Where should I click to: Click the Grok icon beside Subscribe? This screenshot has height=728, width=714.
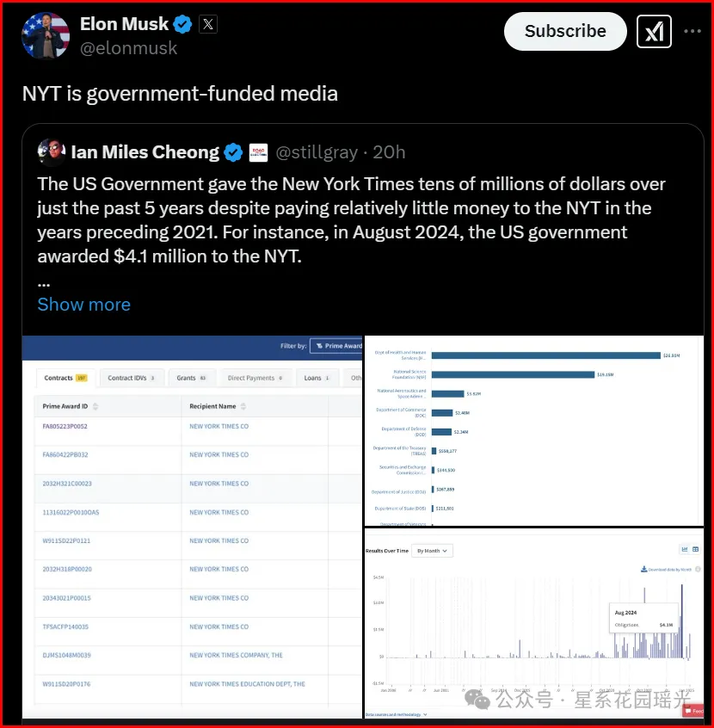[654, 32]
